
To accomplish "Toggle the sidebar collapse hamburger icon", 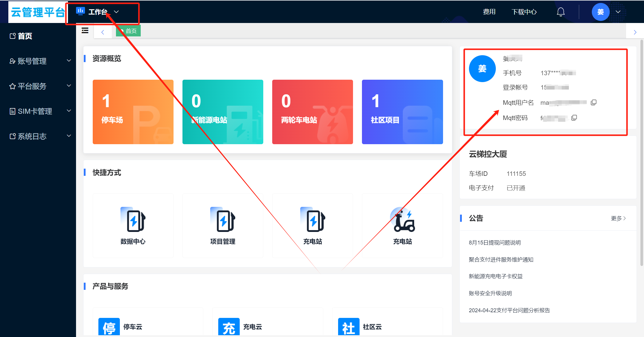I will [85, 31].
